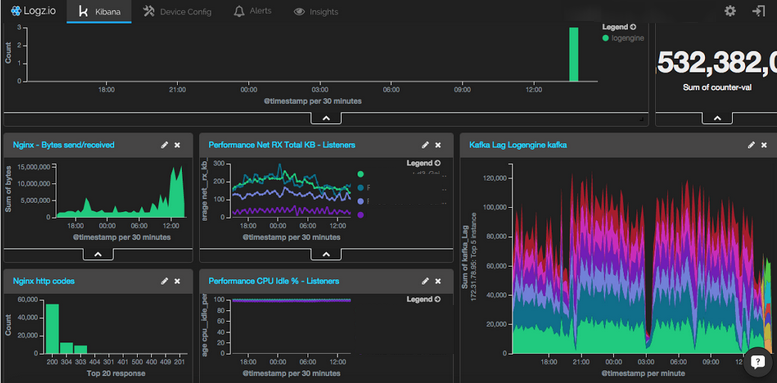Toggle spy panel under Sum of counter-val metric
This screenshot has width=777, height=383.
(717, 118)
